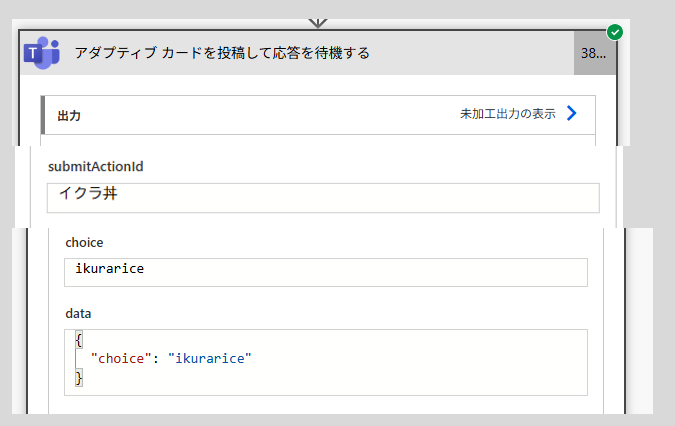Screen dimensions: 675x426
Task: Click the closing curly brace in JSON
Action: coord(79,378)
